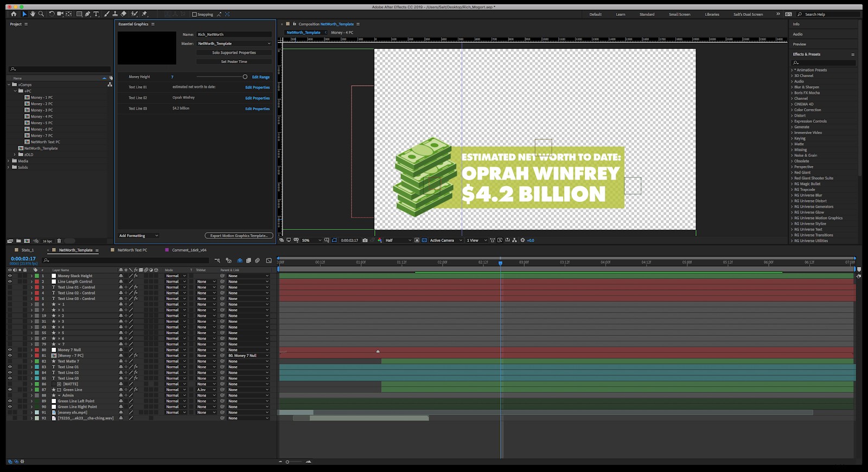The width and height of the screenshot is (868, 472).
Task: Go to the Home screen icon
Action: coord(14,14)
